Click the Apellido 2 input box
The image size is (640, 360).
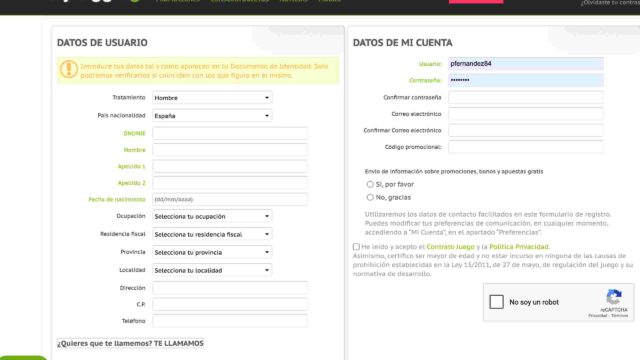230,183
